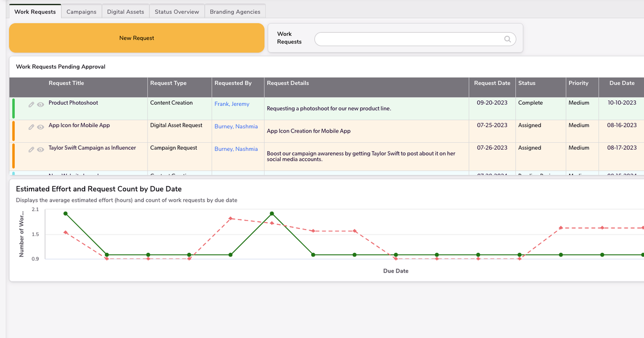
Task: Click the search magnifier icon
Action: pos(507,39)
